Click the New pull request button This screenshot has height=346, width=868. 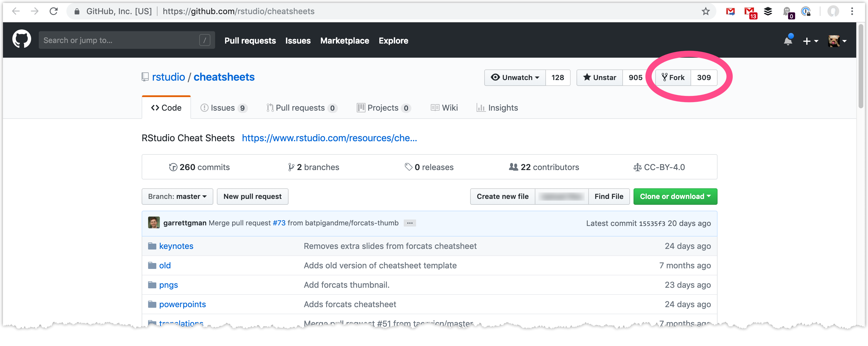click(252, 196)
